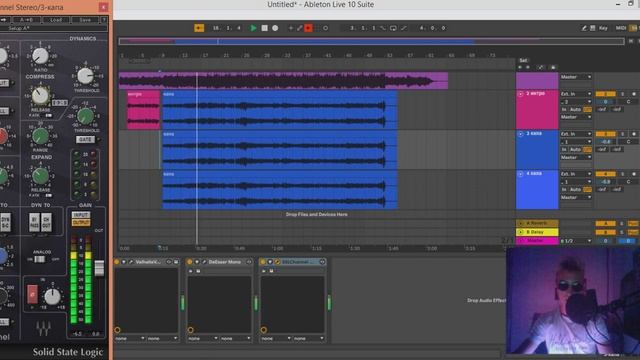Select the B Delay return track

click(537, 232)
